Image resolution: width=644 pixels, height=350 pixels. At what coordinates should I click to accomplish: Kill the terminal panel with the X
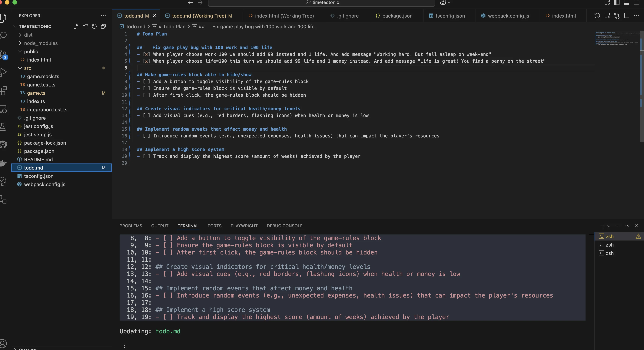point(637,226)
